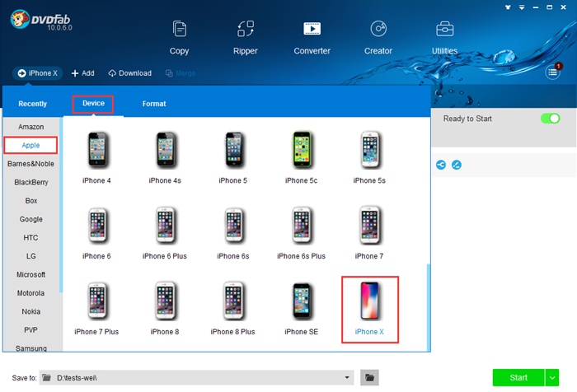
Task: Open the Converter module
Action: [x=312, y=38]
